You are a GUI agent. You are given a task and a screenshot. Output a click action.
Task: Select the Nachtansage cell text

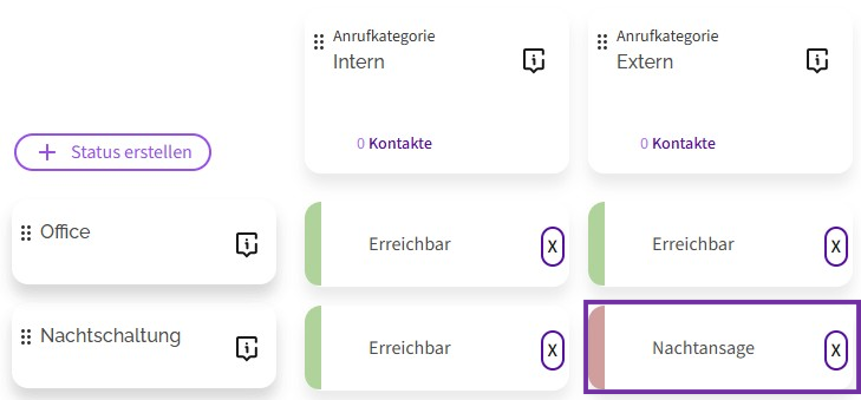click(x=703, y=349)
